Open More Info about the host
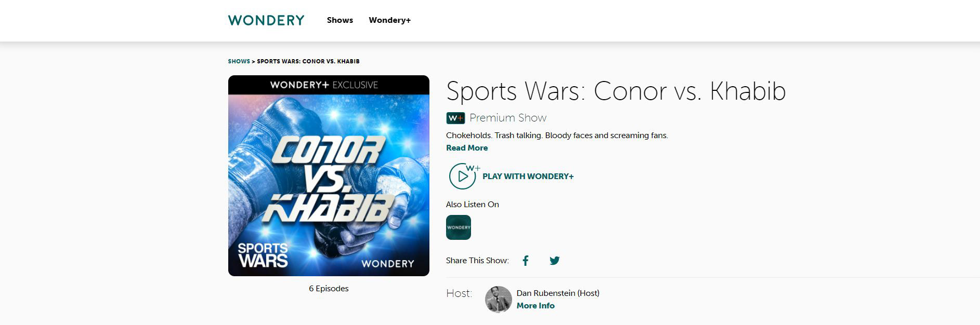This screenshot has width=980, height=325. point(535,306)
